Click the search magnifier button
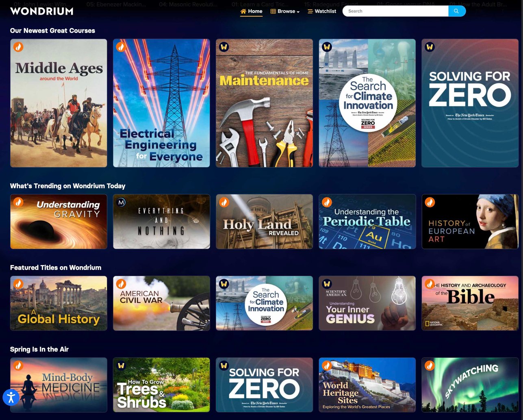 pyautogui.click(x=457, y=11)
